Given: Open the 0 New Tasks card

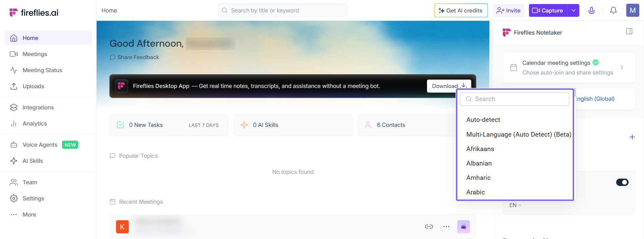Looking at the screenshot, I should 169,125.
